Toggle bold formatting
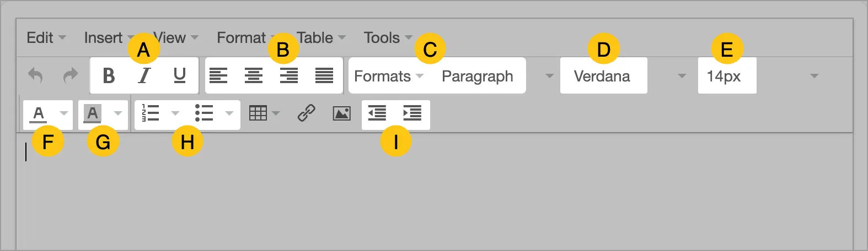The image size is (868, 251). pos(109,75)
